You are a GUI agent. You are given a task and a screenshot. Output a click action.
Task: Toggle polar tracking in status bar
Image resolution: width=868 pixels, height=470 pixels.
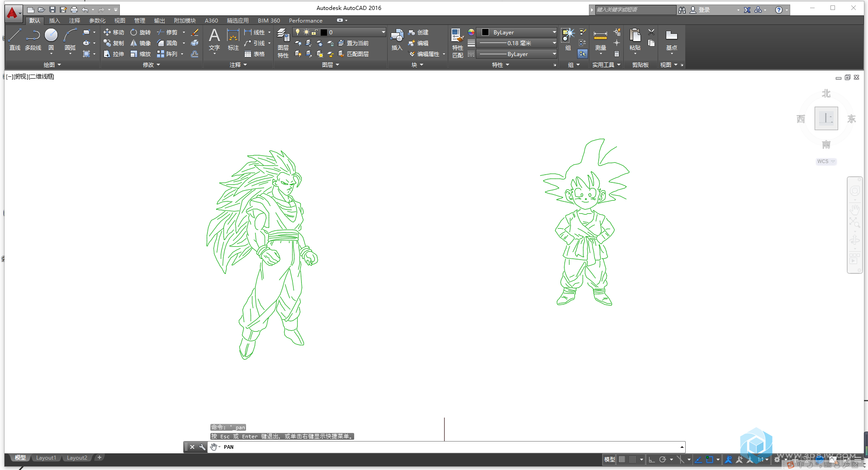pyautogui.click(x=663, y=459)
